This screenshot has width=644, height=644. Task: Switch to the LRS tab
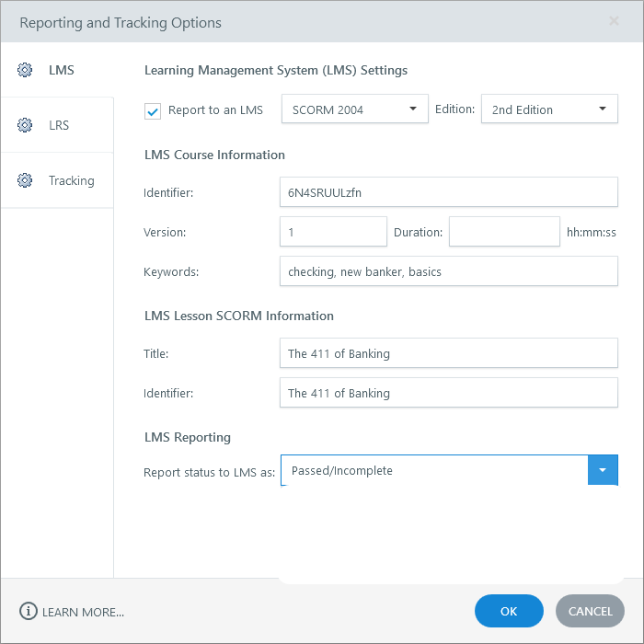tap(58, 125)
